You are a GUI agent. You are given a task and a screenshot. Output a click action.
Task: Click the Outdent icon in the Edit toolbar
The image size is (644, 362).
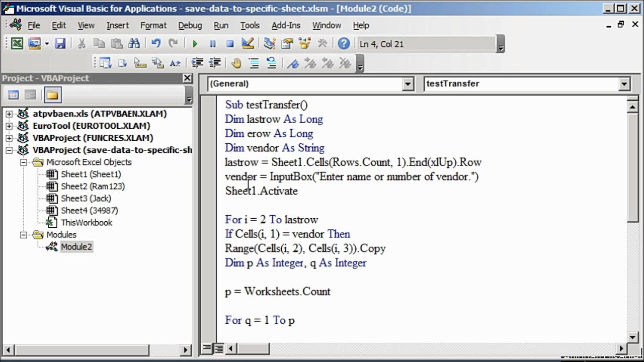coord(215,63)
